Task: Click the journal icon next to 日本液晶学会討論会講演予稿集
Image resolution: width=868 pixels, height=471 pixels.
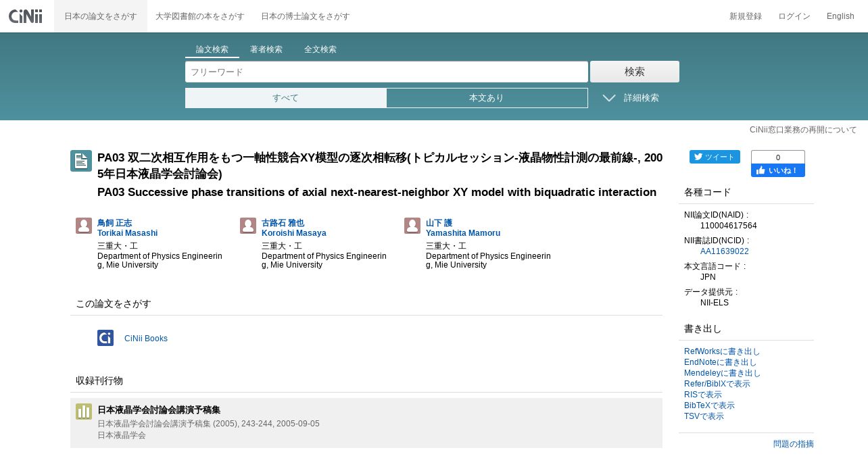Action: pos(84,412)
